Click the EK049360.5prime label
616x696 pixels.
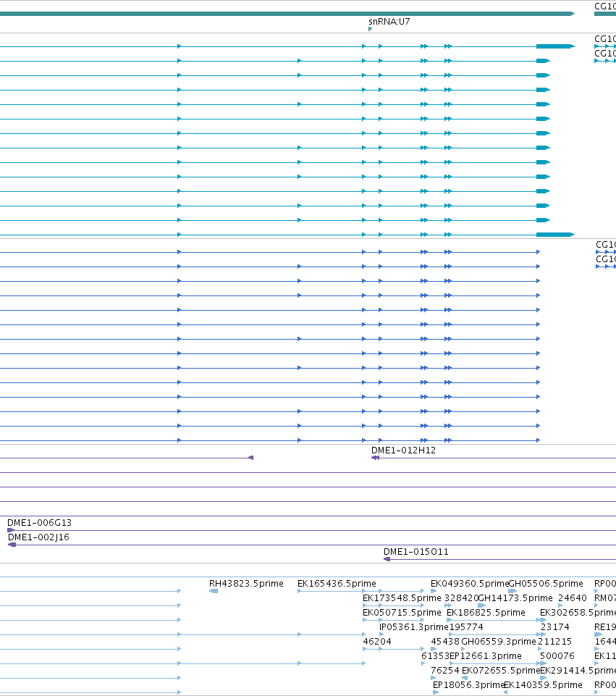469,583
